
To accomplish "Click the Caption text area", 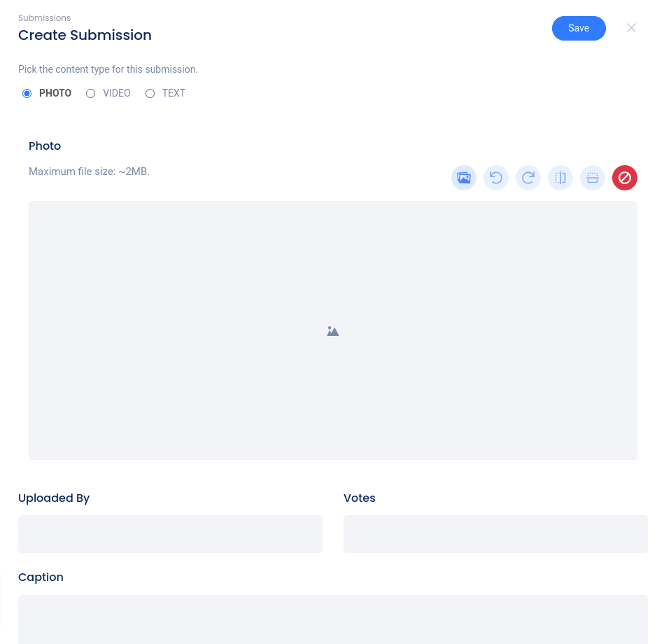I will pos(333,619).
